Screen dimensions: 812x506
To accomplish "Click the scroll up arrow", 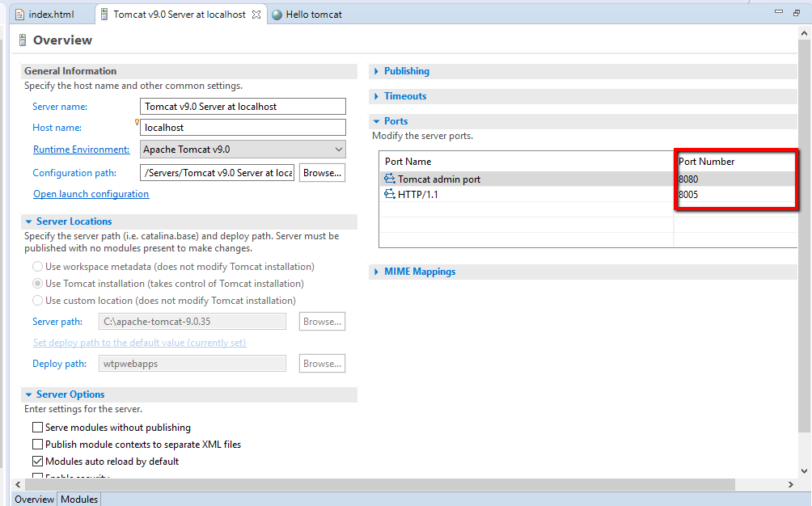I will point(804,33).
